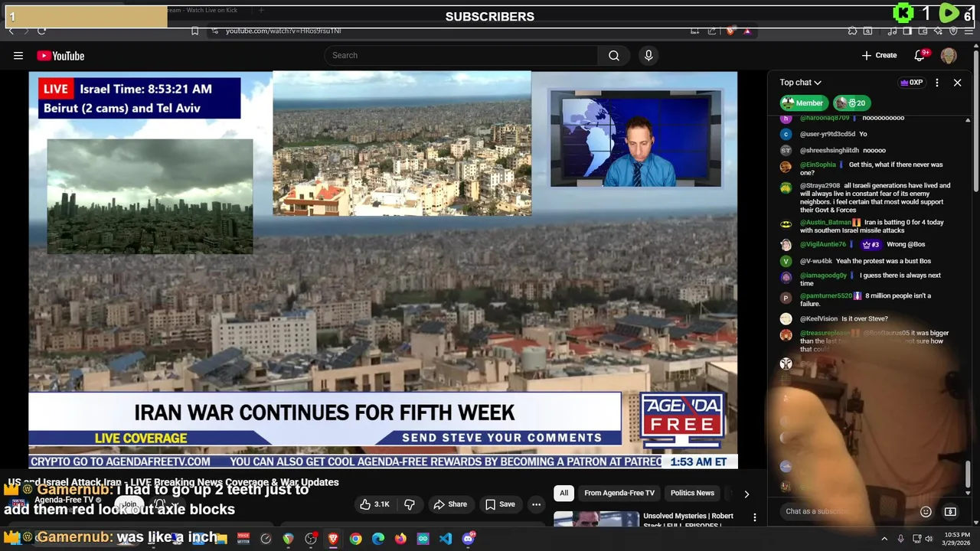Open Unsolved Mysteries video thumbnail

point(597,520)
